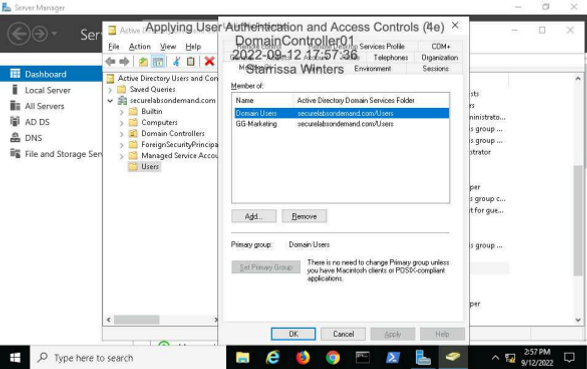
Task: Open the Help menu
Action: pos(193,46)
